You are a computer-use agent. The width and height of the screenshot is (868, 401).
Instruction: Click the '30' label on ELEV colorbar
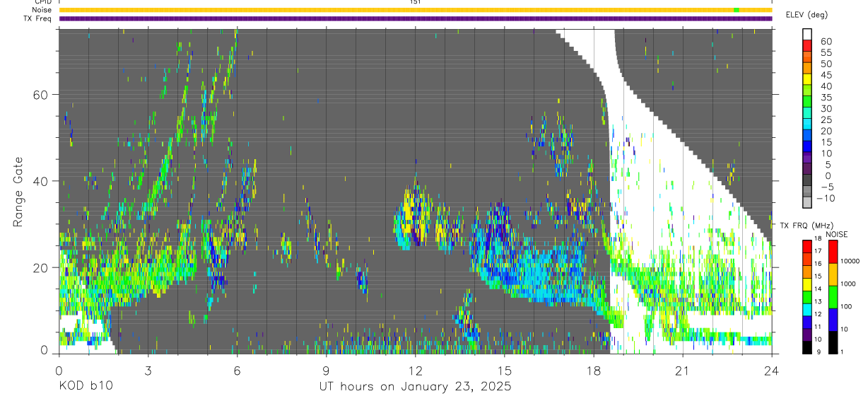[826, 108]
